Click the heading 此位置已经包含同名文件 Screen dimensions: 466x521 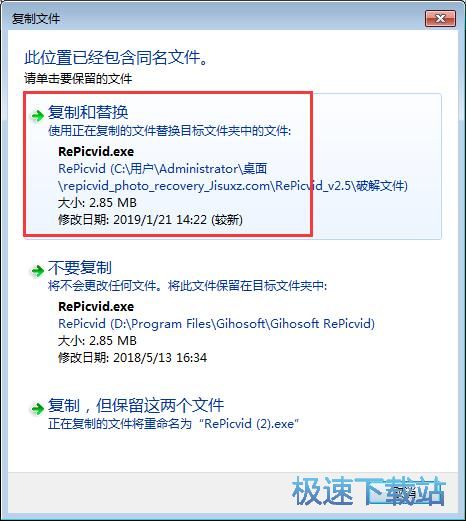116,57
